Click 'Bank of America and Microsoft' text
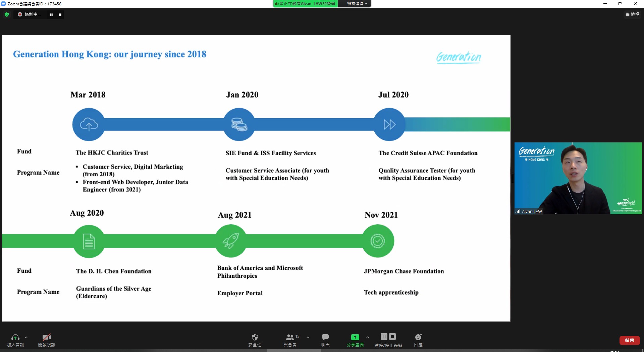 260,268
